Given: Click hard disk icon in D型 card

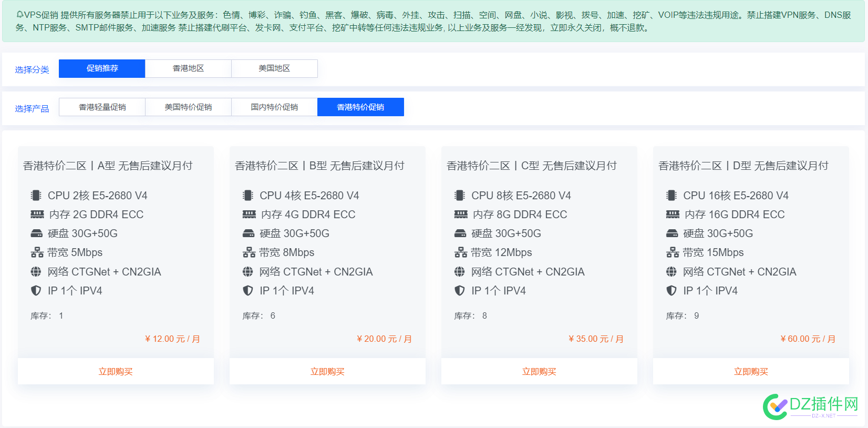Looking at the screenshot, I should 671,233.
